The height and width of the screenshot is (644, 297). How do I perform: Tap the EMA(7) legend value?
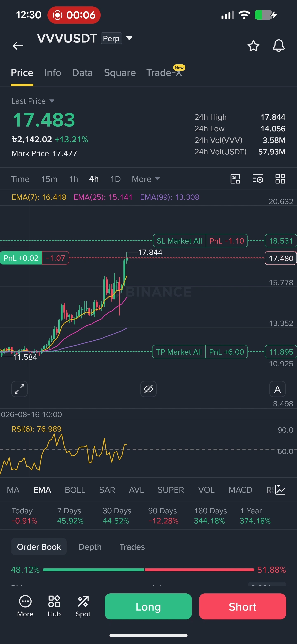coord(39,197)
